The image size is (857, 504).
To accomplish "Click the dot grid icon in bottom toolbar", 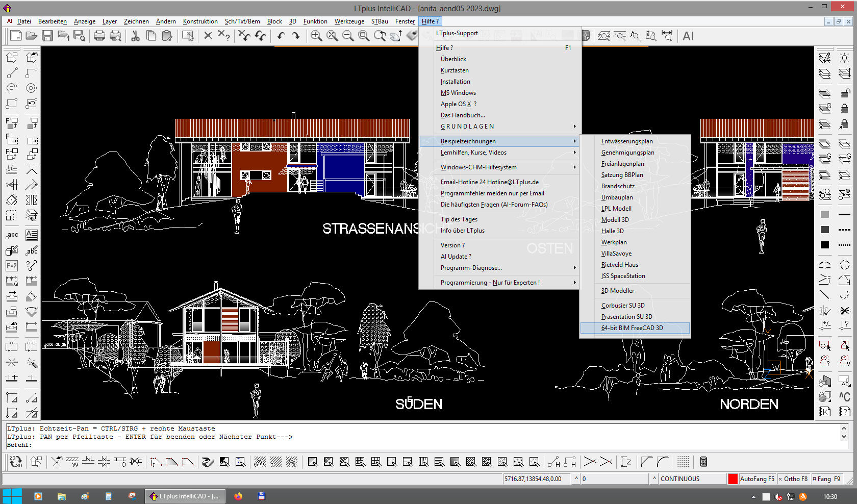I will [x=683, y=462].
